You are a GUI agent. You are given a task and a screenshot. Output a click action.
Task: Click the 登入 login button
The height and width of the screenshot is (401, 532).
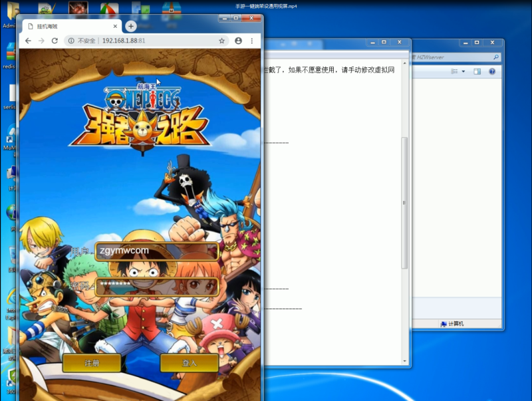(x=189, y=363)
